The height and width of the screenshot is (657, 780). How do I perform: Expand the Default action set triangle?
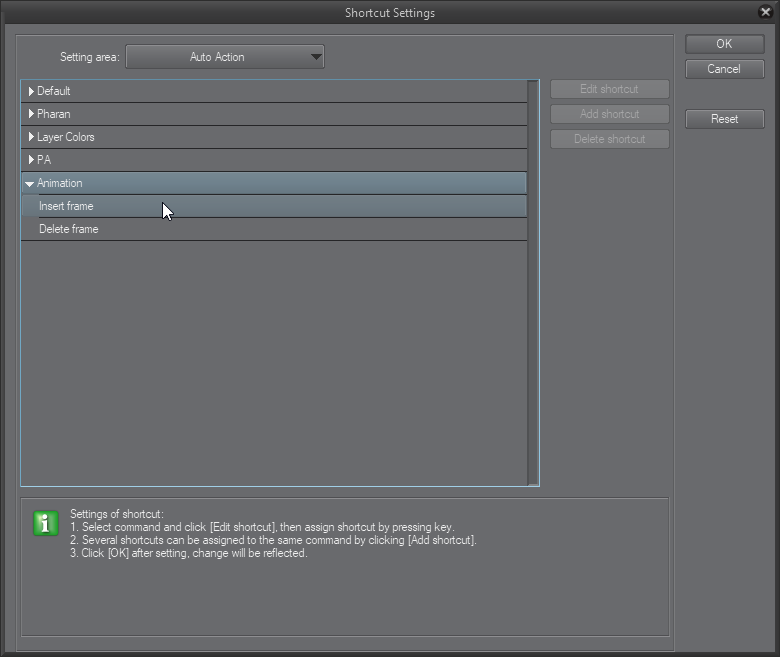(x=31, y=91)
